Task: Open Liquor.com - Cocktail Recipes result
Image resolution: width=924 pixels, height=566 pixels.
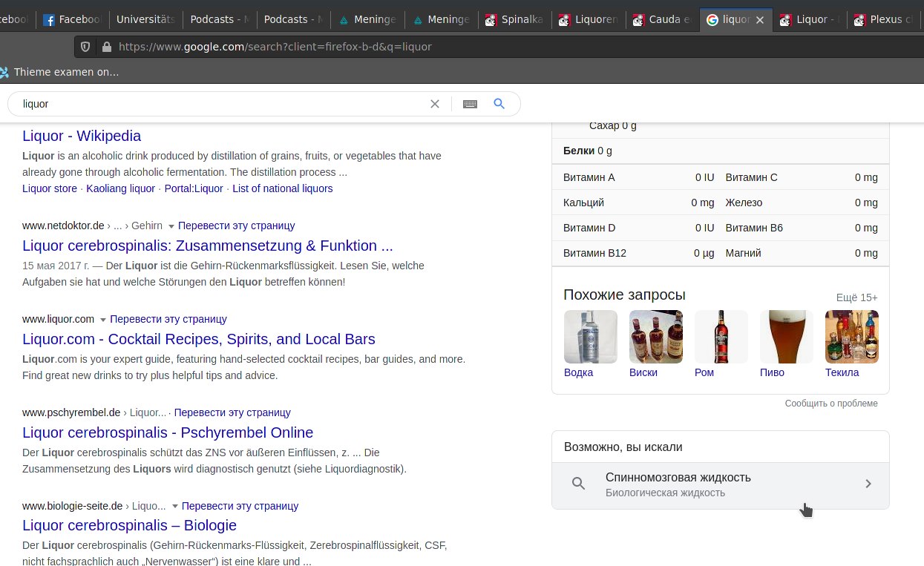Action: [199, 339]
